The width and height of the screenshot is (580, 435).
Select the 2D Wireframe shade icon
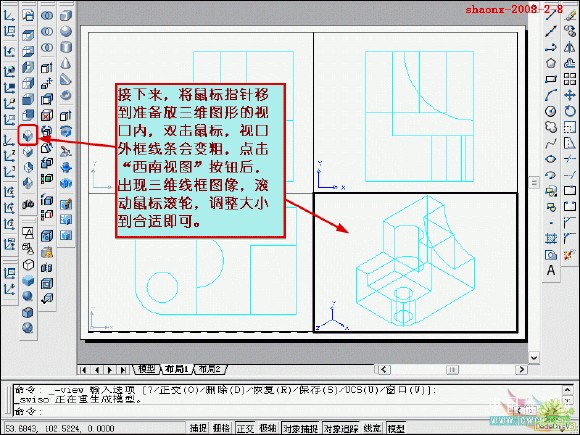[28, 232]
